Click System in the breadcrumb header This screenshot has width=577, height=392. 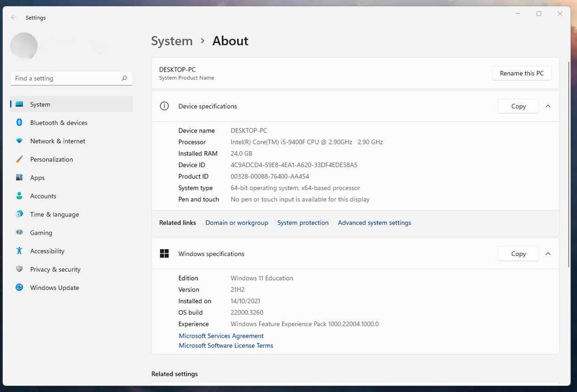tap(171, 41)
